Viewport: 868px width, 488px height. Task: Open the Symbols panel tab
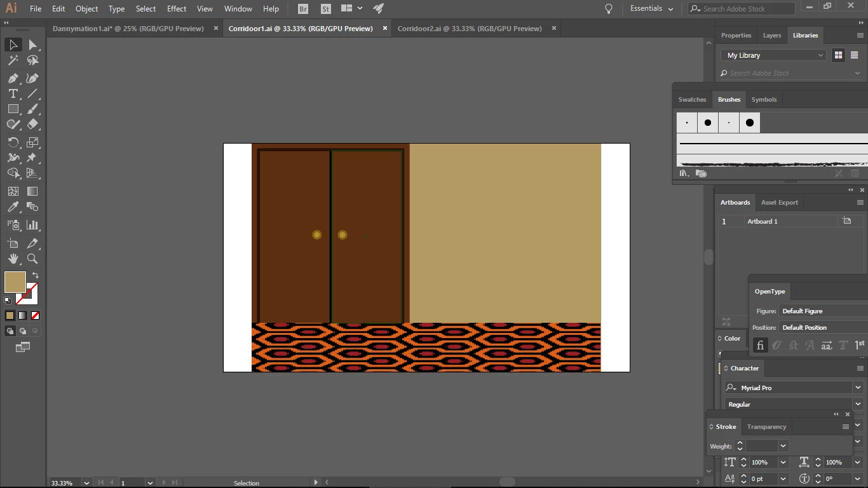(x=764, y=100)
